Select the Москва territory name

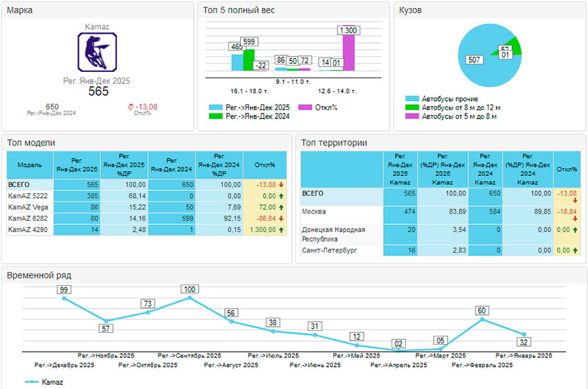[x=315, y=212]
